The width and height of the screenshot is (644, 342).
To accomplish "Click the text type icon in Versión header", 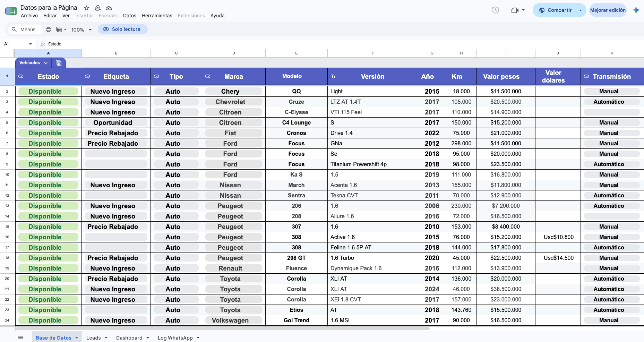I will pyautogui.click(x=333, y=76).
